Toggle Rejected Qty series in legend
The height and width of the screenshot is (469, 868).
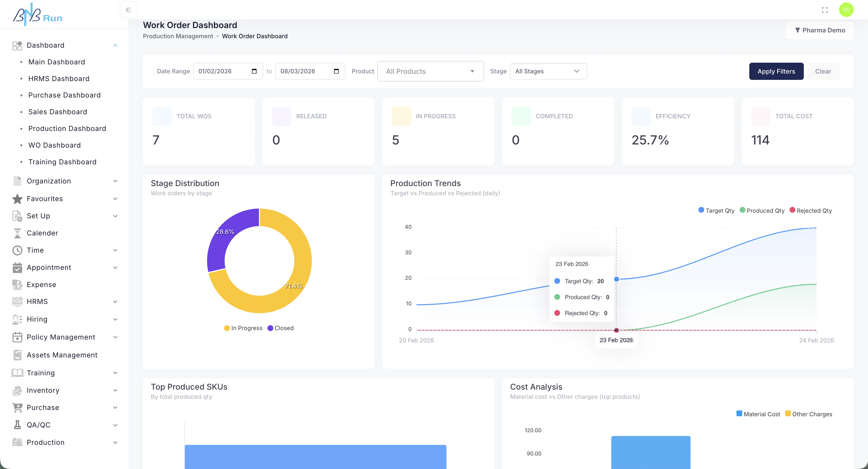point(811,211)
